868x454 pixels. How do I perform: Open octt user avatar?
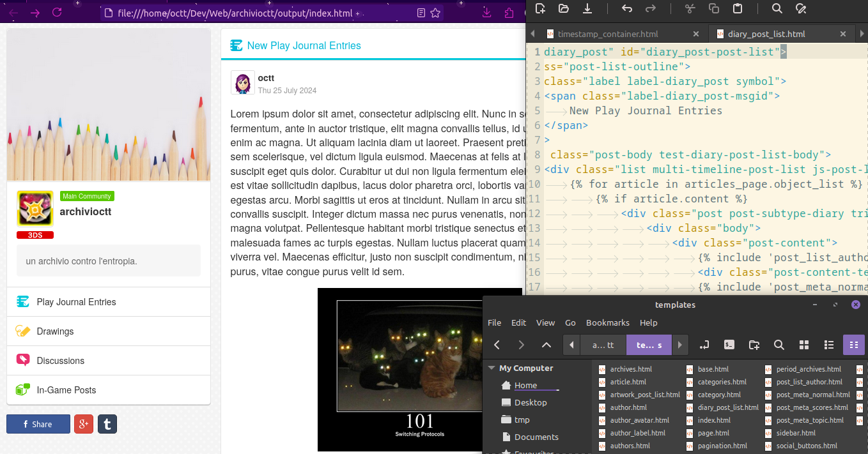243,83
